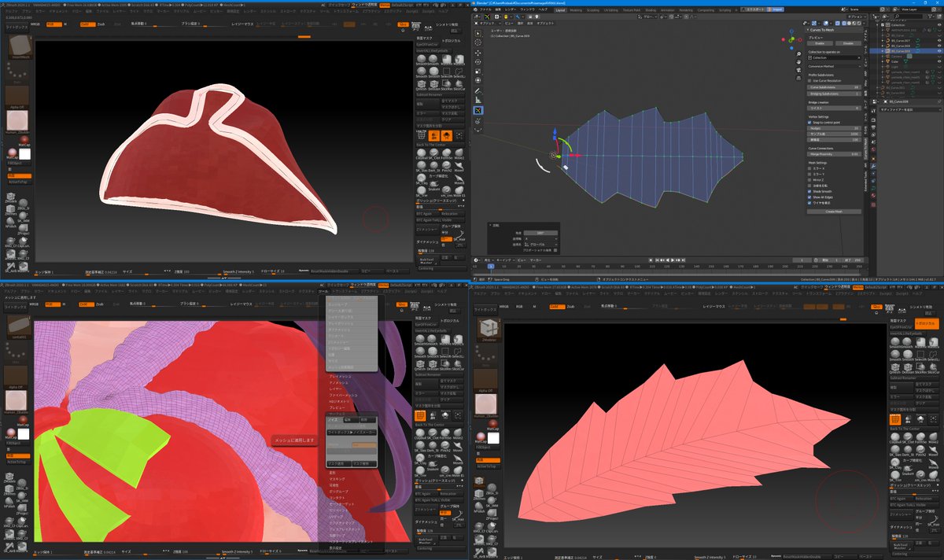
Task: Toggle Use Curve Resolution checkbox in Blender
Action: click(x=809, y=81)
